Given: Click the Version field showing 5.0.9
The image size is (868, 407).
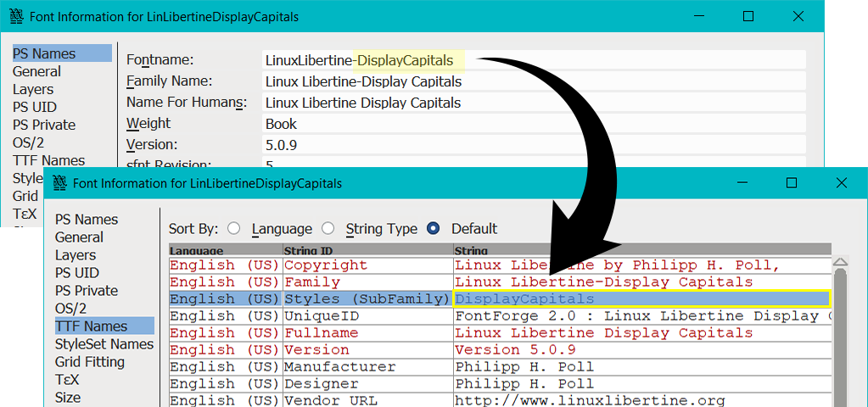Looking at the screenshot, I should point(534,145).
